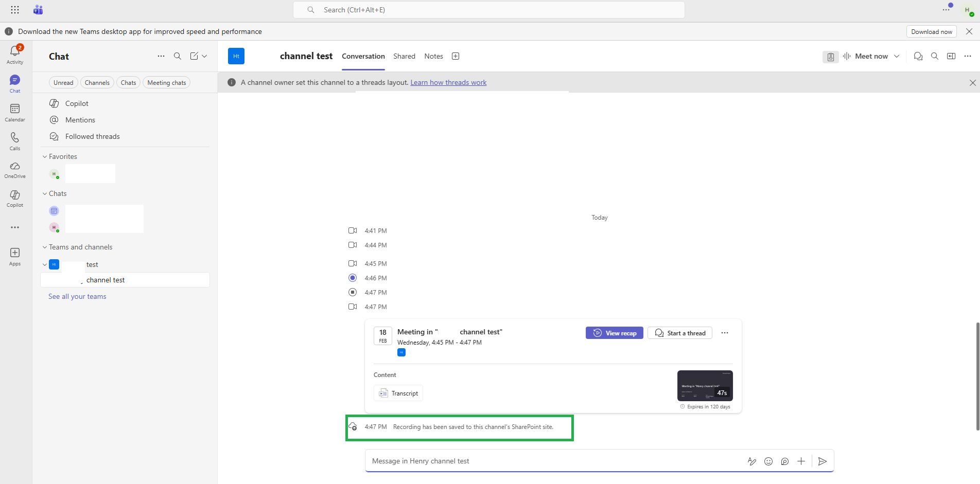This screenshot has height=484, width=980.
Task: Toggle the Meeting chats filter chip
Action: pos(167,83)
